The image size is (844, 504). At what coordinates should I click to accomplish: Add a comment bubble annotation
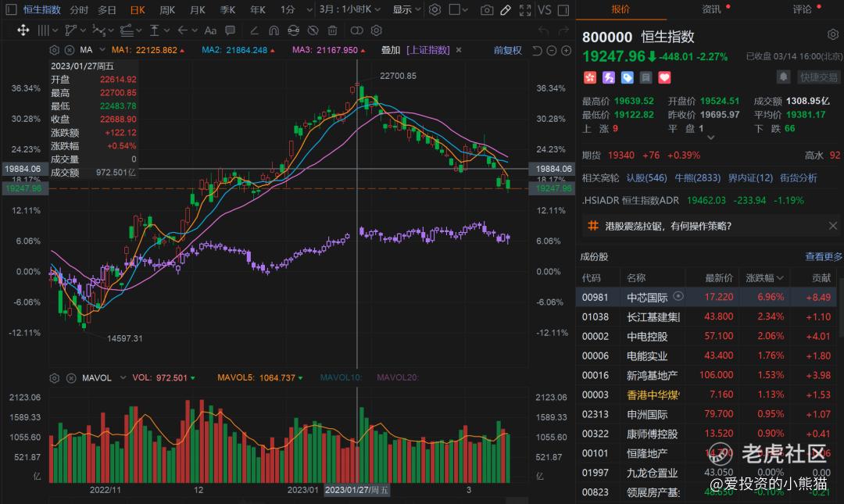[x=230, y=30]
